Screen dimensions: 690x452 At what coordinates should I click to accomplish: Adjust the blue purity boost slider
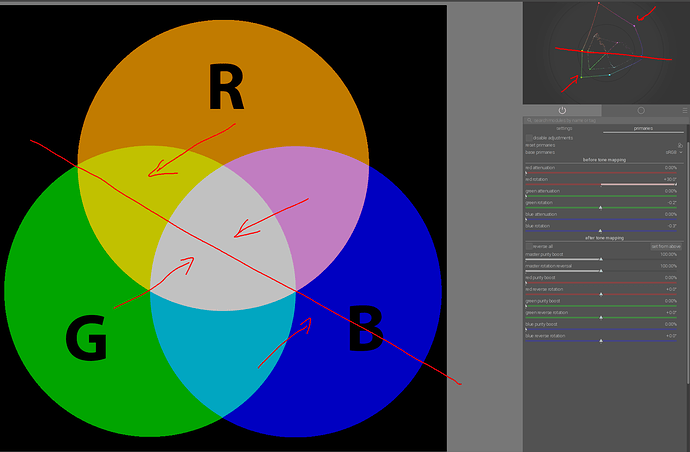pos(601,329)
